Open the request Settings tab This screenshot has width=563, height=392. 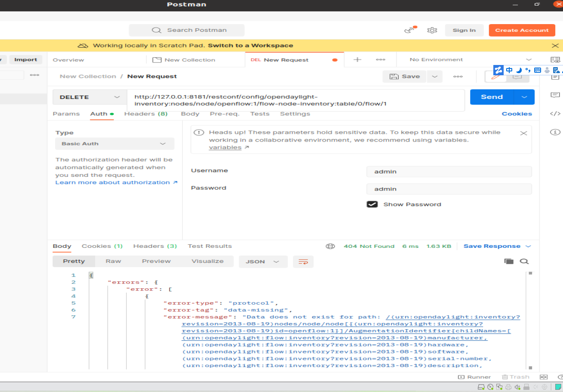click(295, 114)
